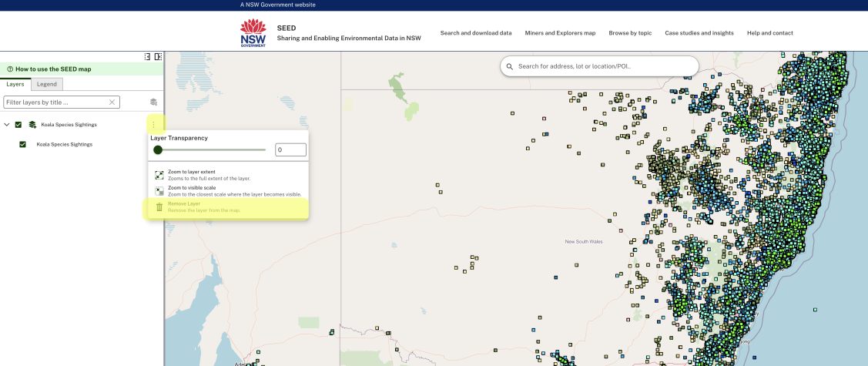Open Help and contact link

pyautogui.click(x=770, y=33)
